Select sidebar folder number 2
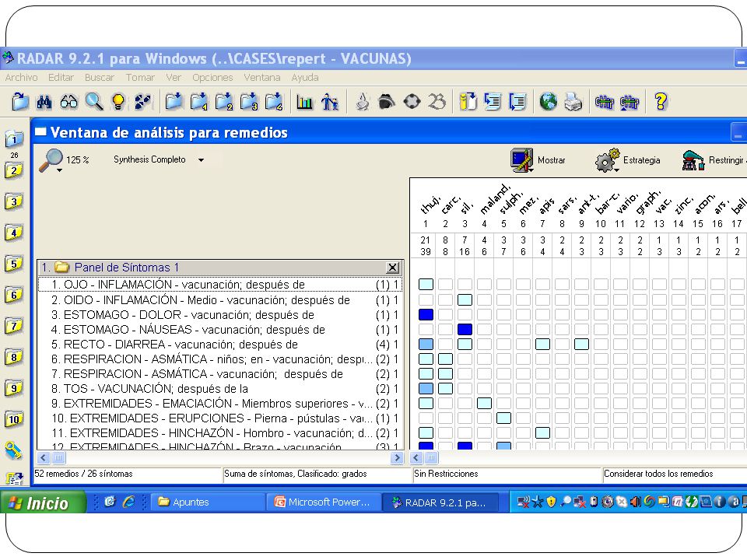The width and height of the screenshot is (747, 560). point(14,170)
